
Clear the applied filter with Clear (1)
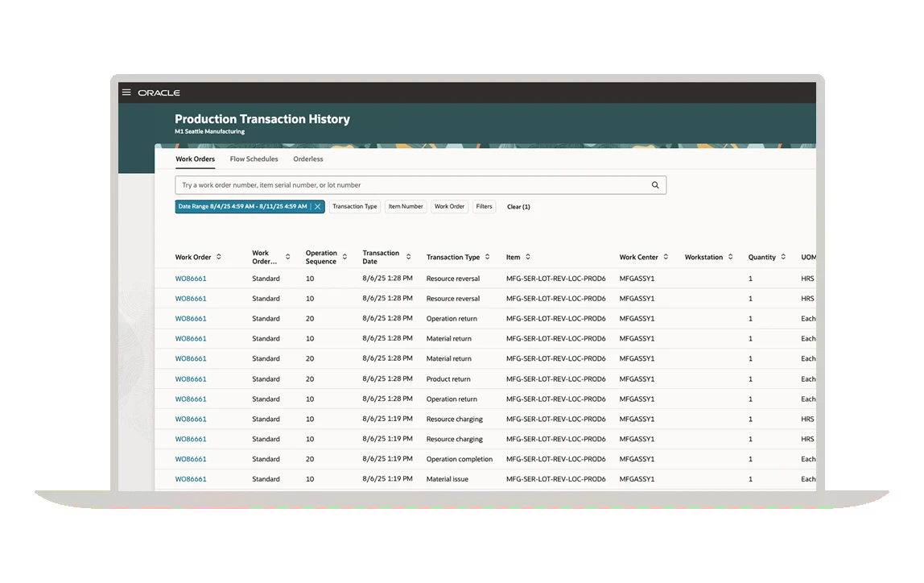point(518,207)
